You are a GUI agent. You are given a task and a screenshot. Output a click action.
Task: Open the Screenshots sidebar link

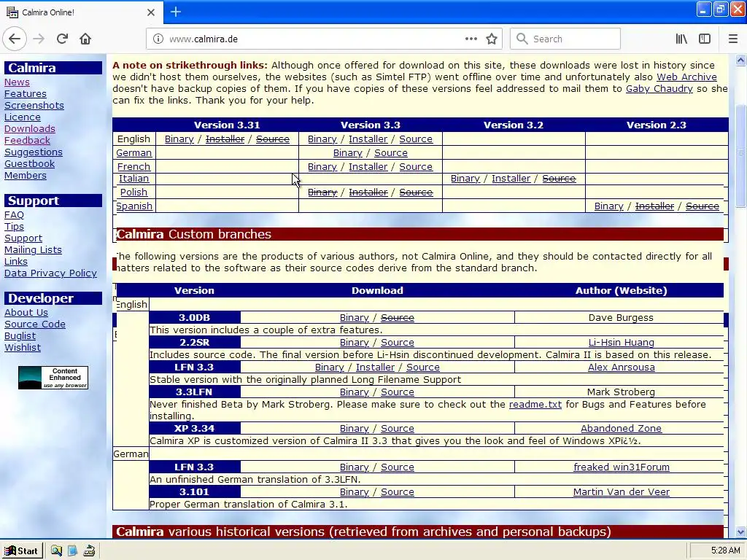click(x=34, y=105)
